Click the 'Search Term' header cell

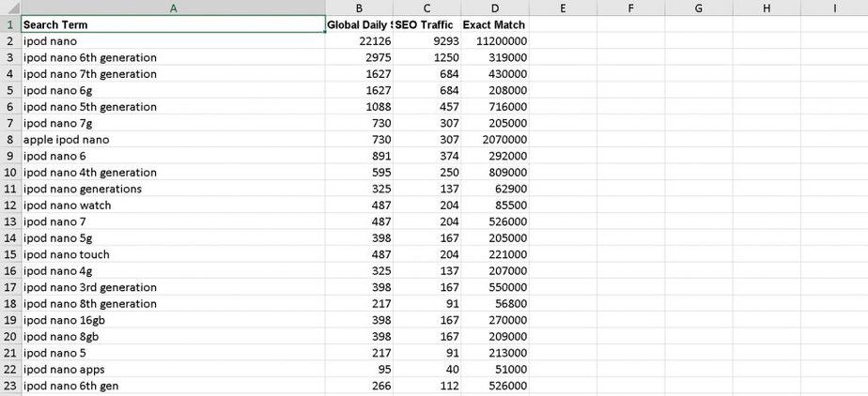[173, 24]
